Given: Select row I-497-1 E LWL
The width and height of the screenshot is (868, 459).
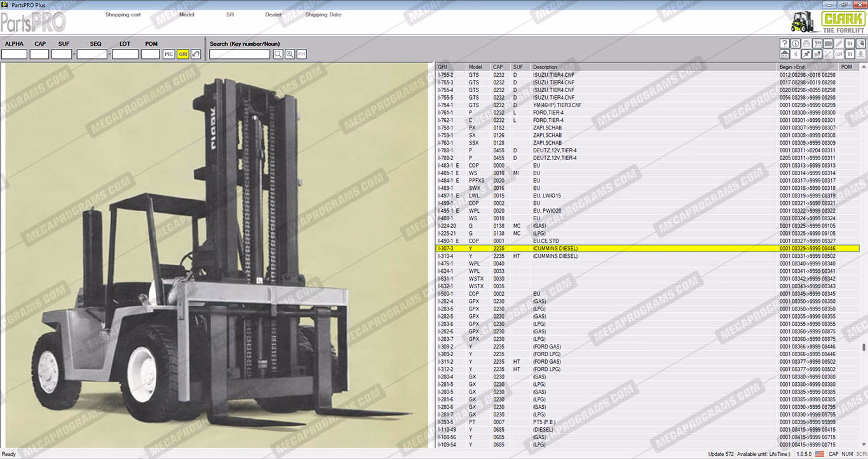Looking at the screenshot, I should (x=648, y=196).
